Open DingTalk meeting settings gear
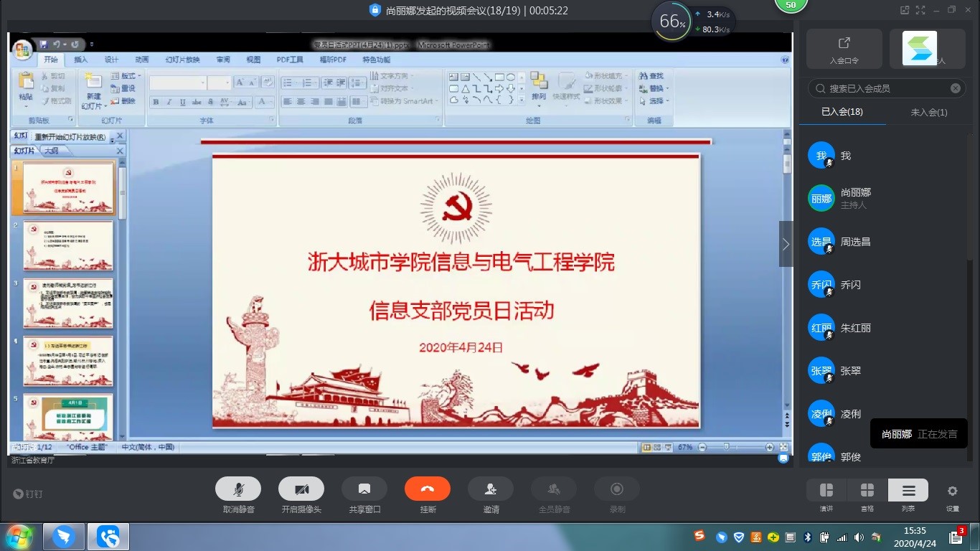980x551 pixels. [x=952, y=491]
